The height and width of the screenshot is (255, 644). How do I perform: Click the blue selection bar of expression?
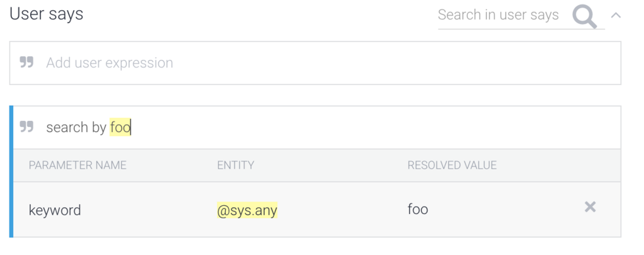click(x=11, y=171)
